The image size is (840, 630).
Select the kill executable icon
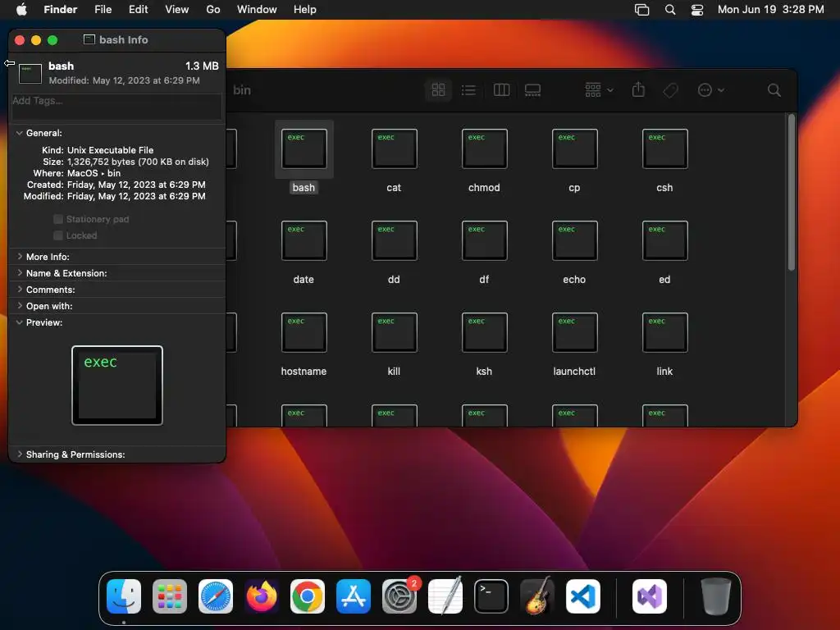click(x=394, y=333)
